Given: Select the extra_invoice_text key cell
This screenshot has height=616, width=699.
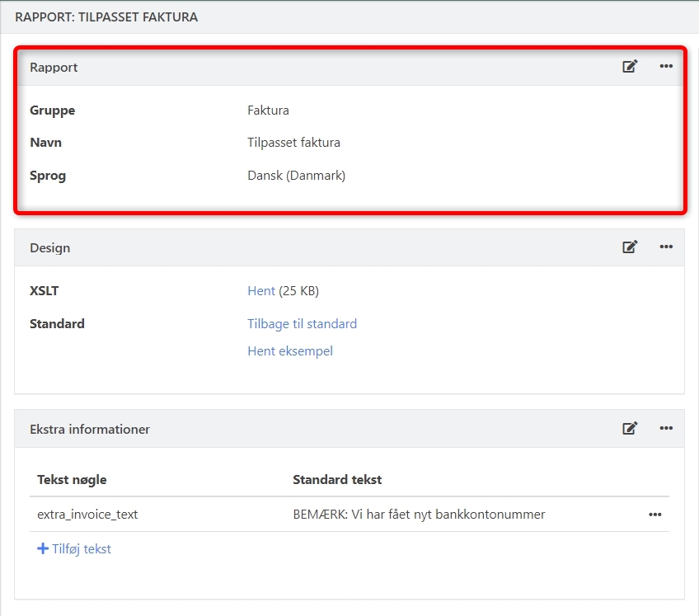Looking at the screenshot, I should [x=87, y=515].
